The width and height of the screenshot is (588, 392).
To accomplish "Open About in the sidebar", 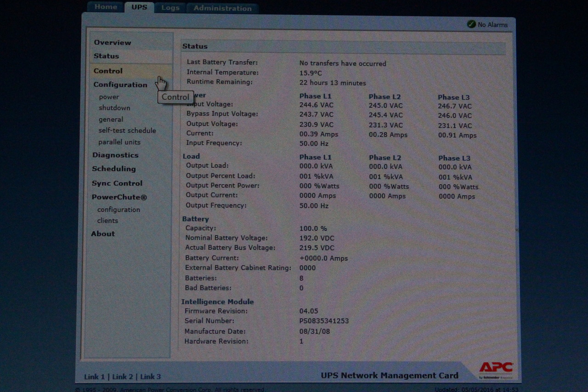I will click(103, 233).
